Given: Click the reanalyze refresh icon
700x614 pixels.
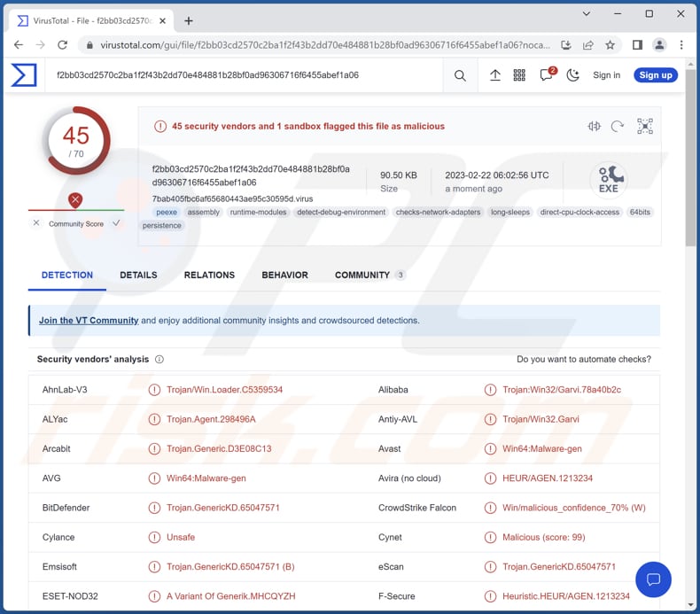Looking at the screenshot, I should click(x=618, y=127).
